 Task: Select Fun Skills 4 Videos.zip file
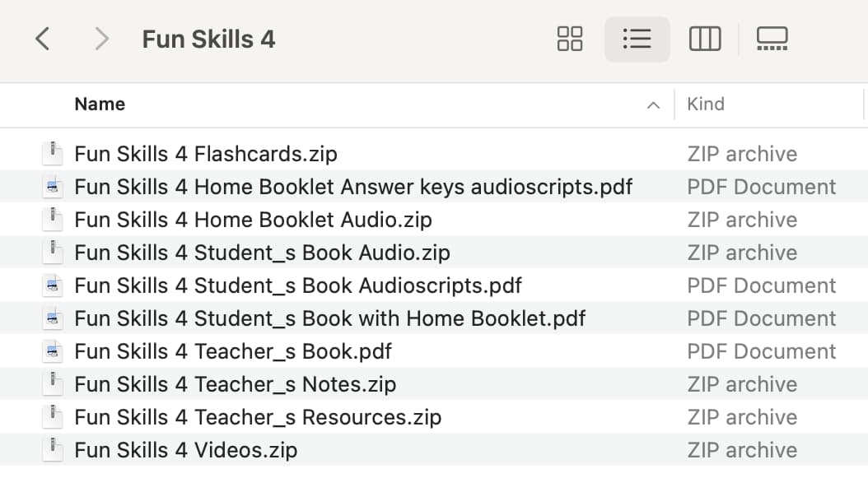pyautogui.click(x=186, y=450)
